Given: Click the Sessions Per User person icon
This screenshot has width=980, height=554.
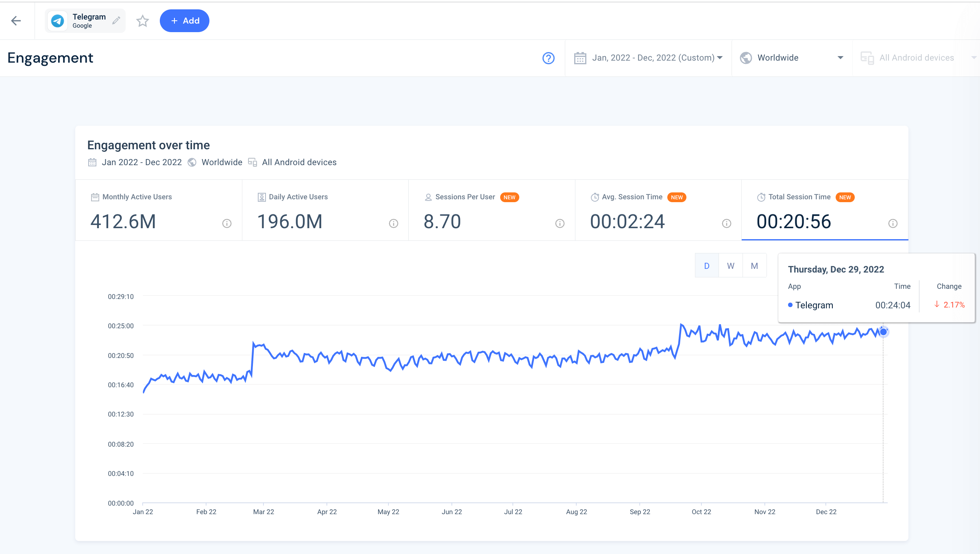Looking at the screenshot, I should (428, 197).
